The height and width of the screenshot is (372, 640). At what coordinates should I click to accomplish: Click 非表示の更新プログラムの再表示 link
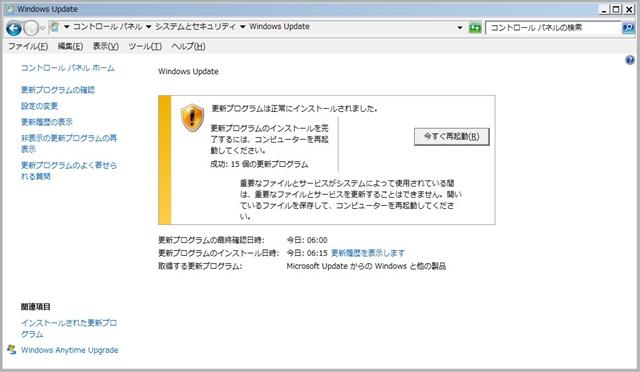[69, 143]
